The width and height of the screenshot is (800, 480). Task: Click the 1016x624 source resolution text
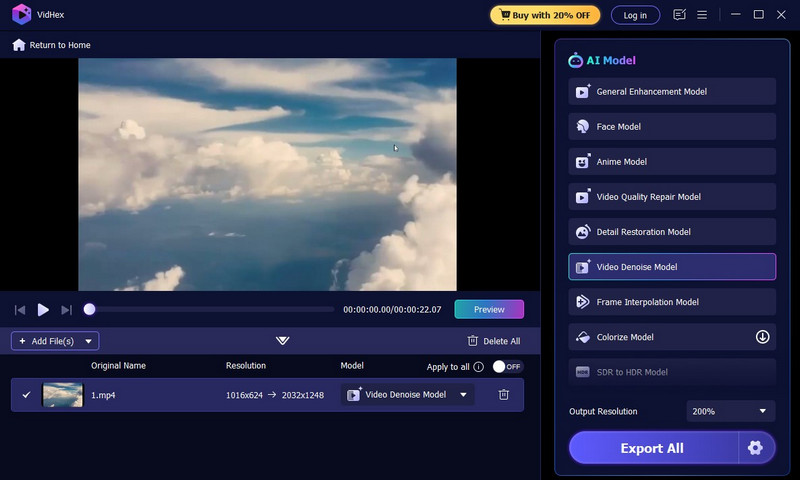pyautogui.click(x=244, y=395)
